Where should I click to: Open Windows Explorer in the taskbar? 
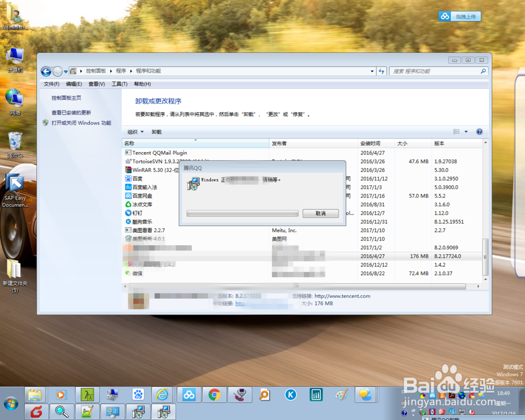click(35, 395)
